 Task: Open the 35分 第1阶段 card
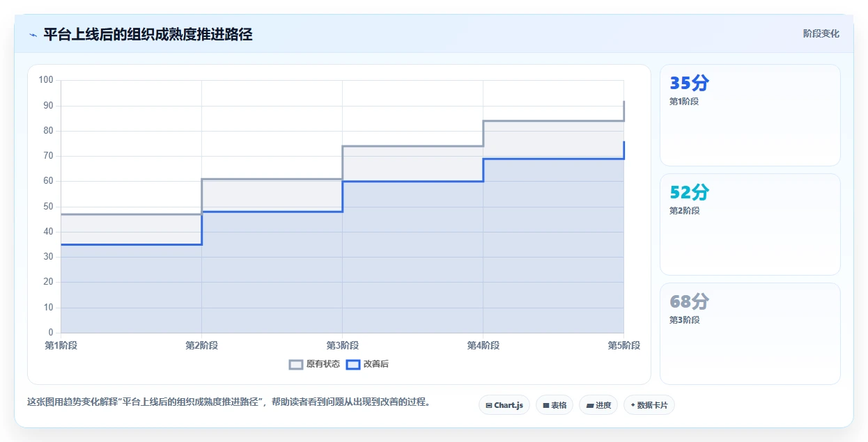tap(750, 116)
